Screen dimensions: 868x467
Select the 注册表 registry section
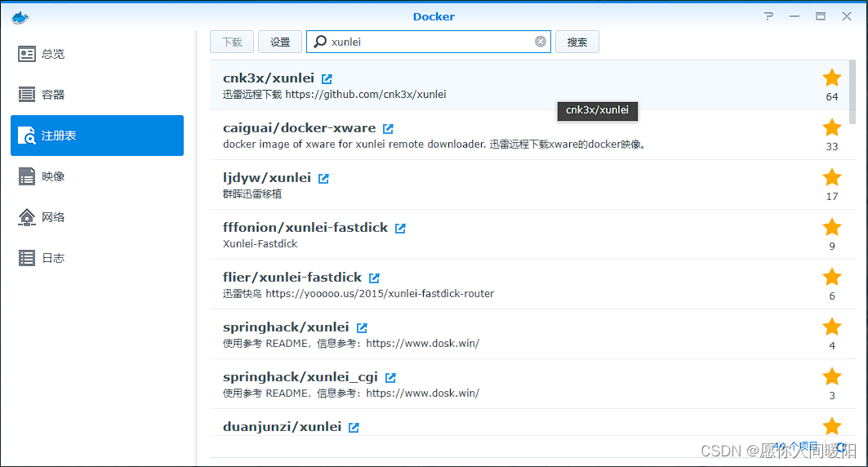[97, 136]
